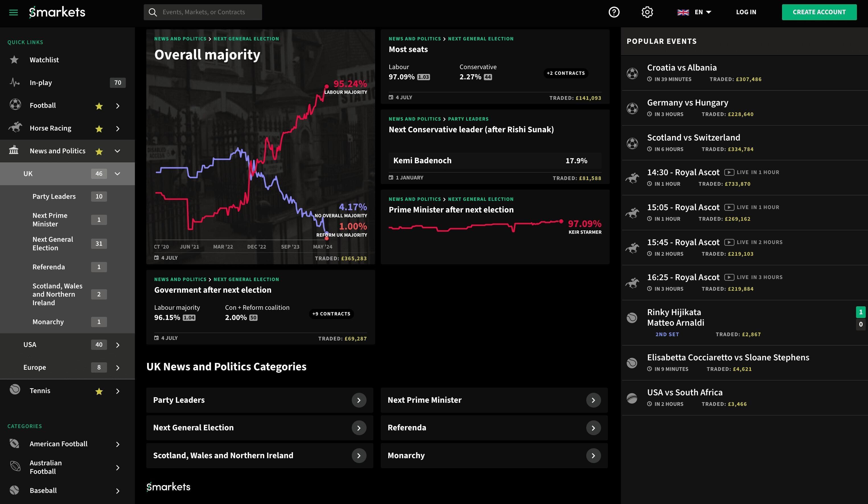
Task: Click the In-play pulse icon
Action: [15, 82]
